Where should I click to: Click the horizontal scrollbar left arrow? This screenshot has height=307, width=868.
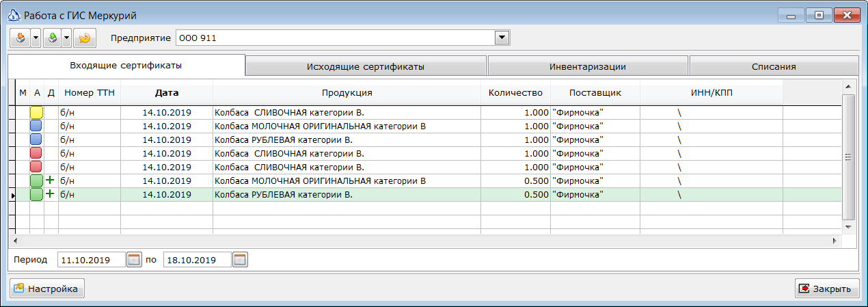pos(14,241)
